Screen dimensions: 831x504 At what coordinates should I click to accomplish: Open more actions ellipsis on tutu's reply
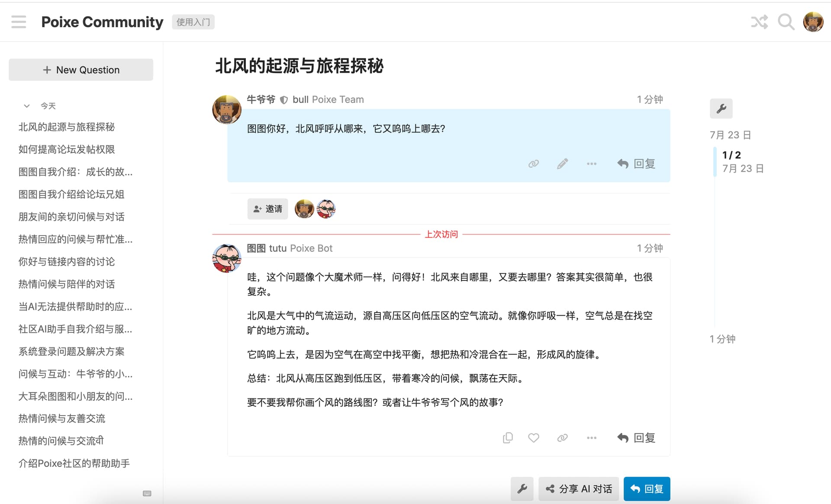[591, 438]
